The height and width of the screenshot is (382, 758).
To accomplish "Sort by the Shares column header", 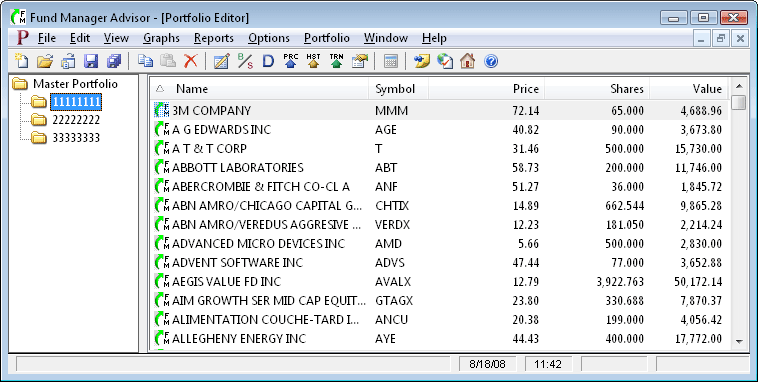I will point(597,89).
